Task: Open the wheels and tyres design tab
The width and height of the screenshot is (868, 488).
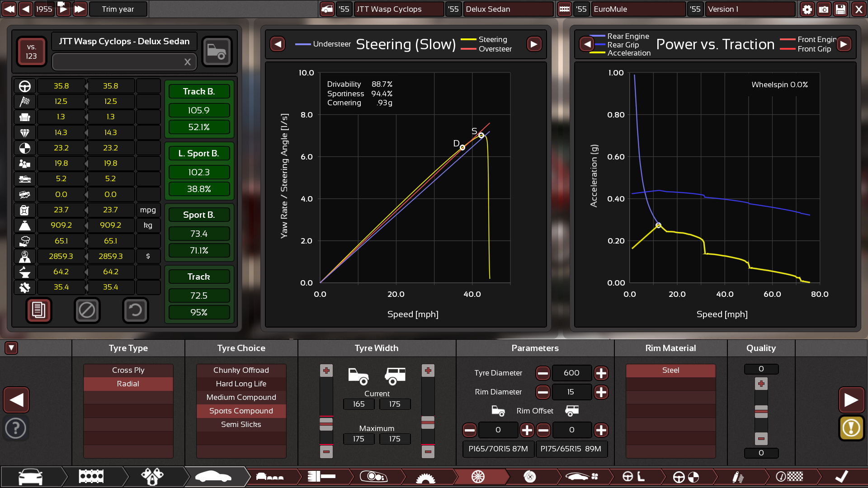Action: (x=478, y=476)
